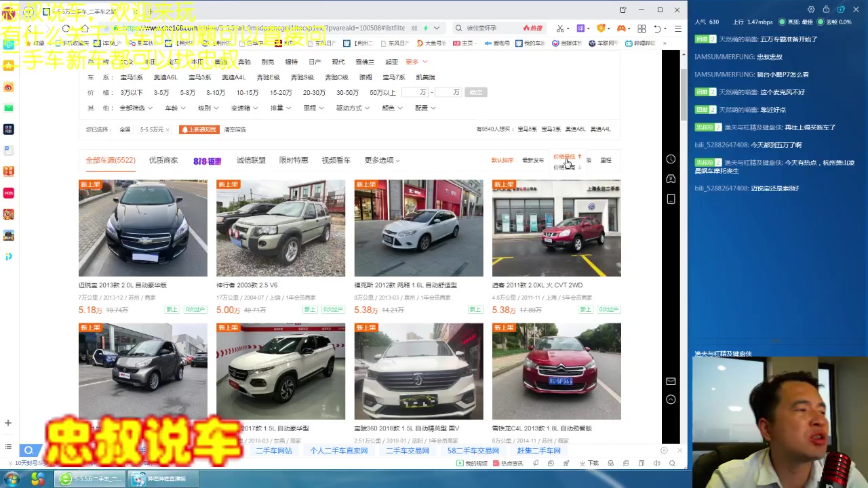Click the scroll-to-top arrow icon in sidebar
This screenshot has height=488, width=868.
point(671,400)
